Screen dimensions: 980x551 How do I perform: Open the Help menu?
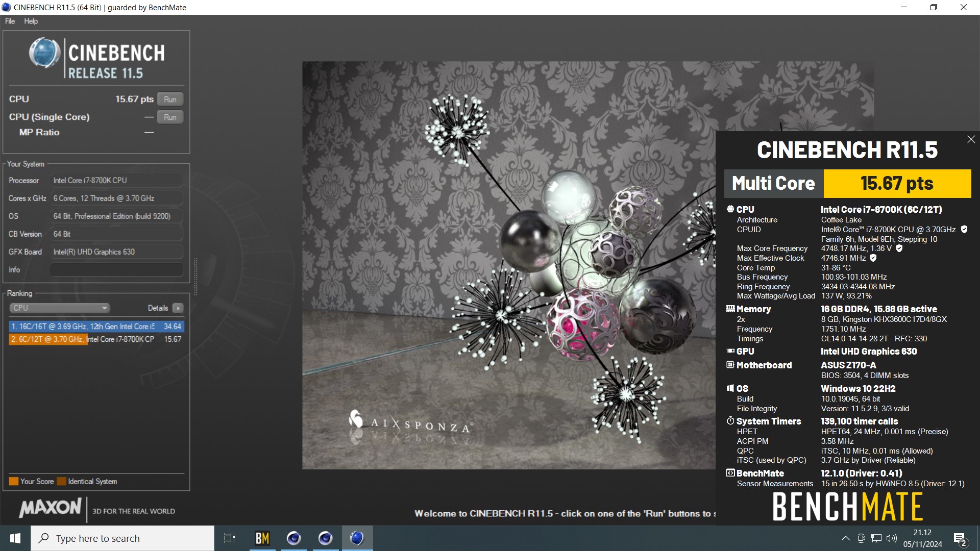(31, 21)
